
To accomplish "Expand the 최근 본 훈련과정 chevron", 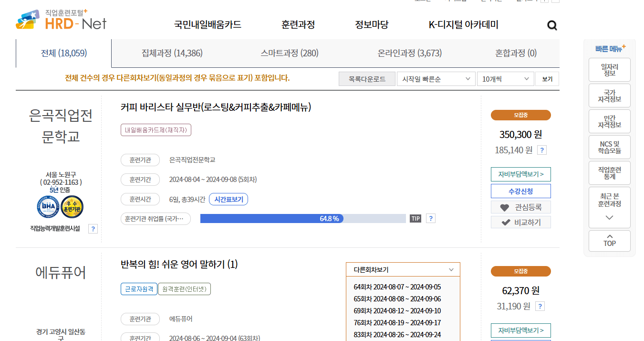I will point(609,217).
